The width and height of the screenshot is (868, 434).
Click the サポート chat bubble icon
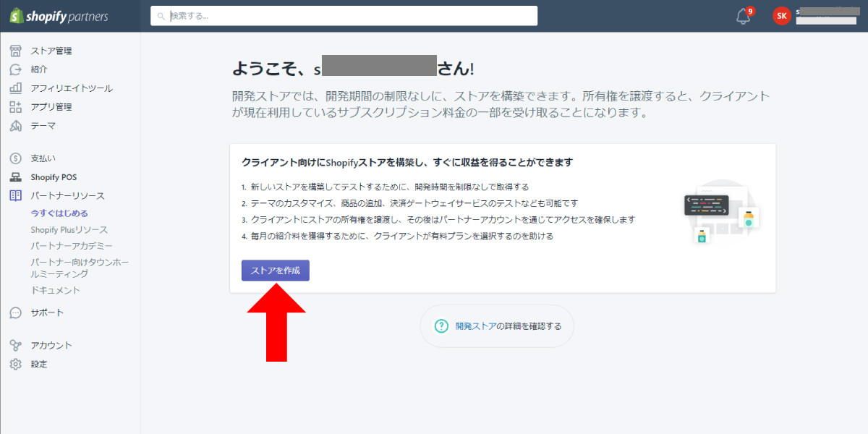coord(16,313)
